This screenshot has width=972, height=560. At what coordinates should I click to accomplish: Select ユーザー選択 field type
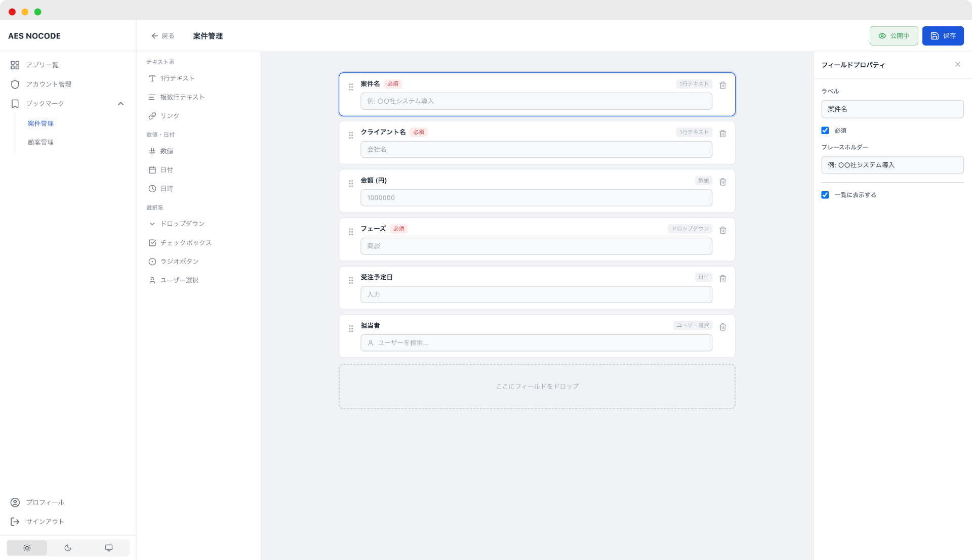tap(179, 280)
